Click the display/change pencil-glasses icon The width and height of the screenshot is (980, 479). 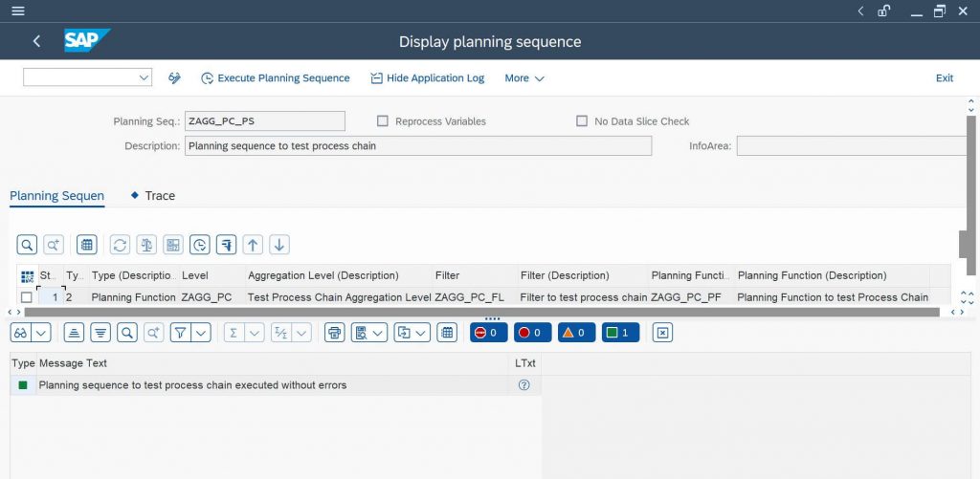(x=174, y=78)
